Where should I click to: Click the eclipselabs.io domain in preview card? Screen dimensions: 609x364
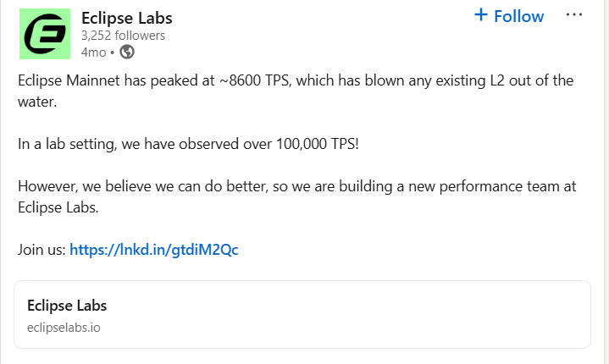click(64, 328)
